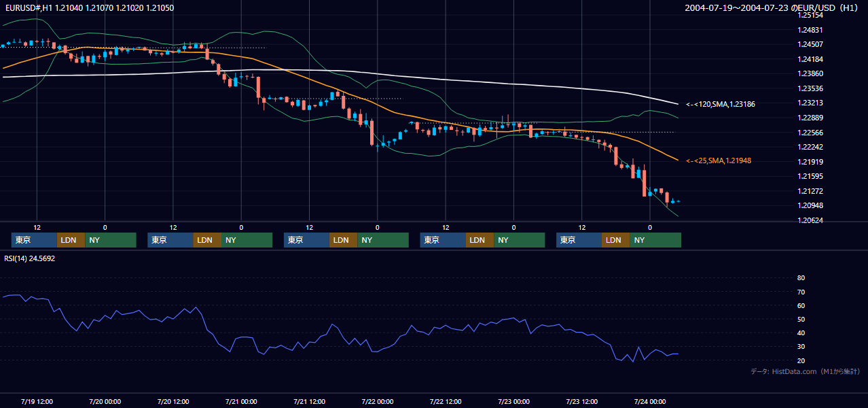The height and width of the screenshot is (408, 868).
Task: Click the 1.22889 price axis label
Action: click(x=810, y=118)
